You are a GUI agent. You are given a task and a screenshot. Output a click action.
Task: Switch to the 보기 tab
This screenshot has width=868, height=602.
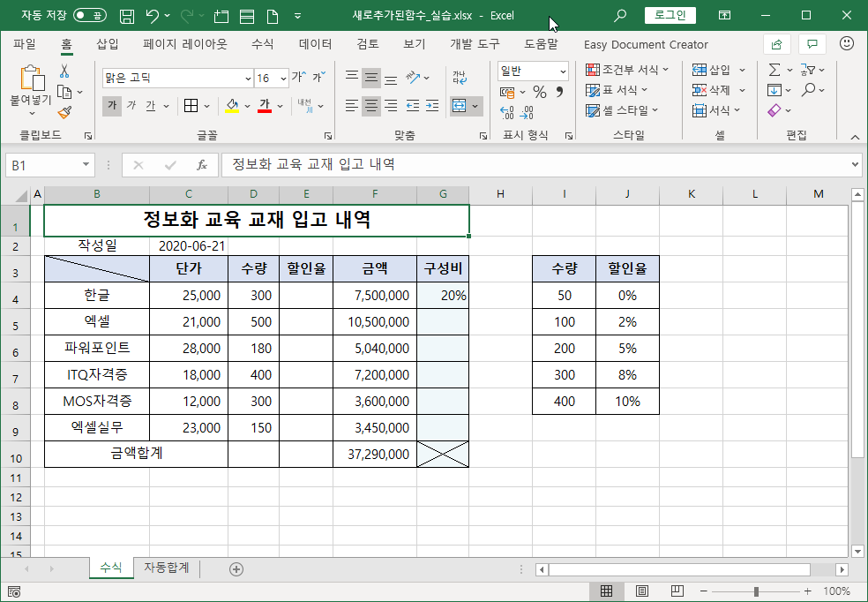[x=414, y=44]
